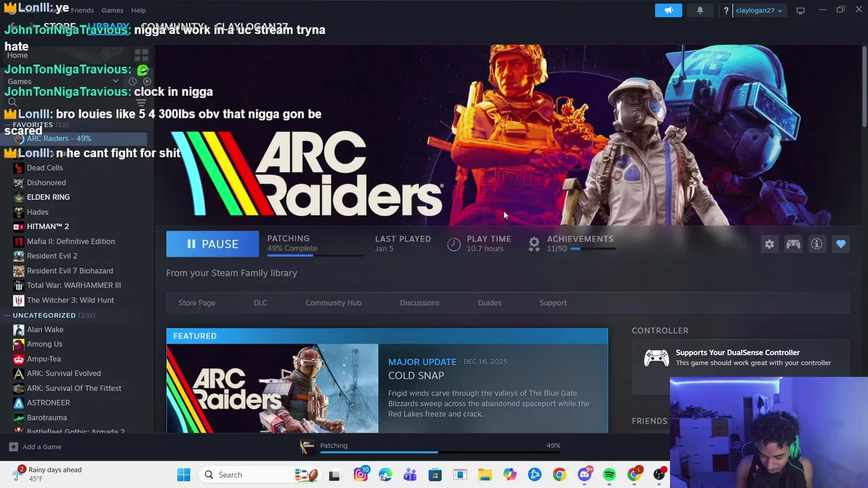This screenshot has height=488, width=868.
Task: Open the Cold Snap featured thumbnail
Action: 272,388
